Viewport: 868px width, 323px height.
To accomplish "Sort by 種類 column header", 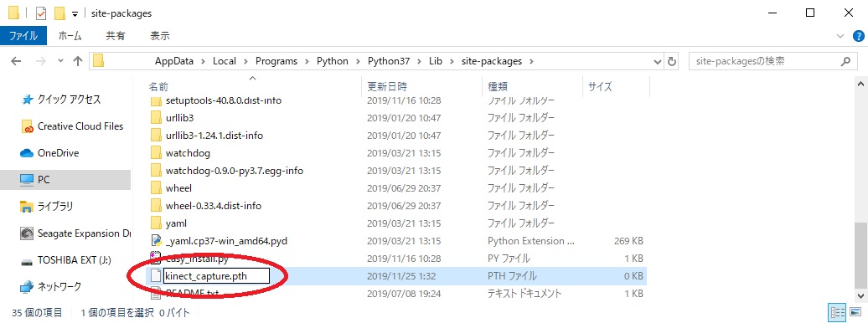I will [498, 87].
